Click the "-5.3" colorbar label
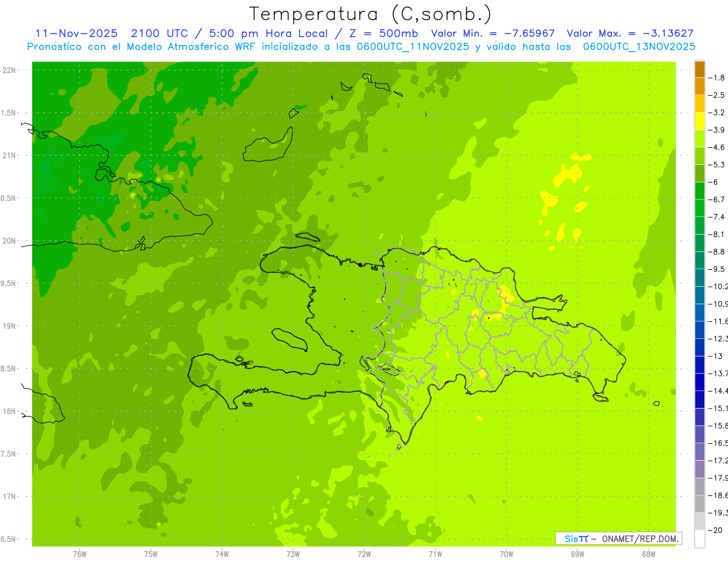This screenshot has height=562, width=728. (716, 164)
